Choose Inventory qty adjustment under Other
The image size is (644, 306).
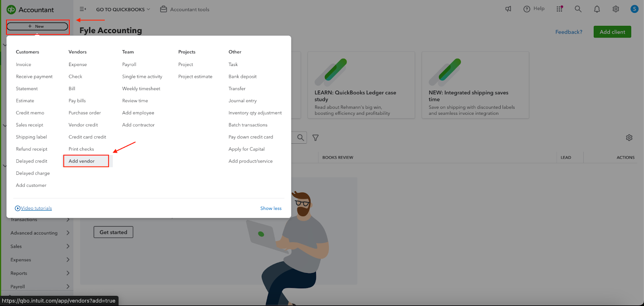[x=255, y=113]
